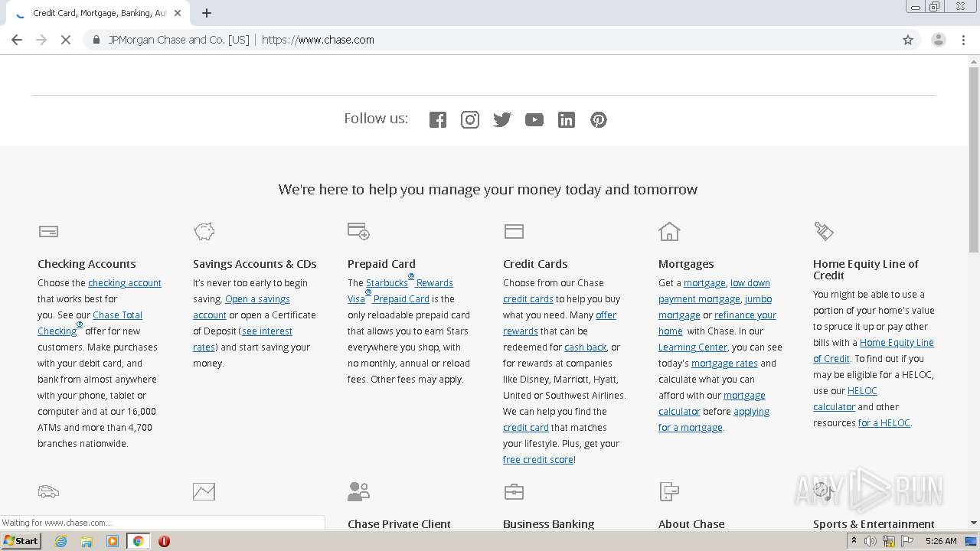Open Chase's Pinterest icon
980x551 pixels.
point(599,119)
